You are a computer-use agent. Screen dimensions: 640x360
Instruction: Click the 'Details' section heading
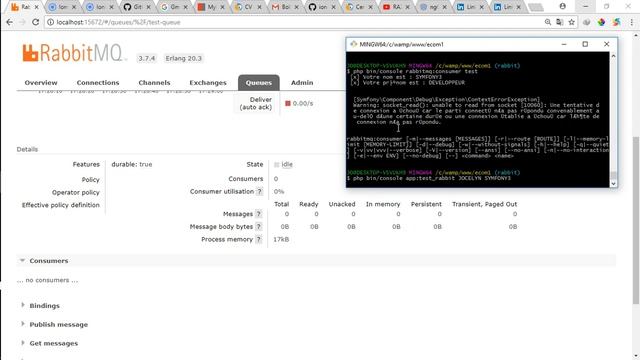click(27, 149)
